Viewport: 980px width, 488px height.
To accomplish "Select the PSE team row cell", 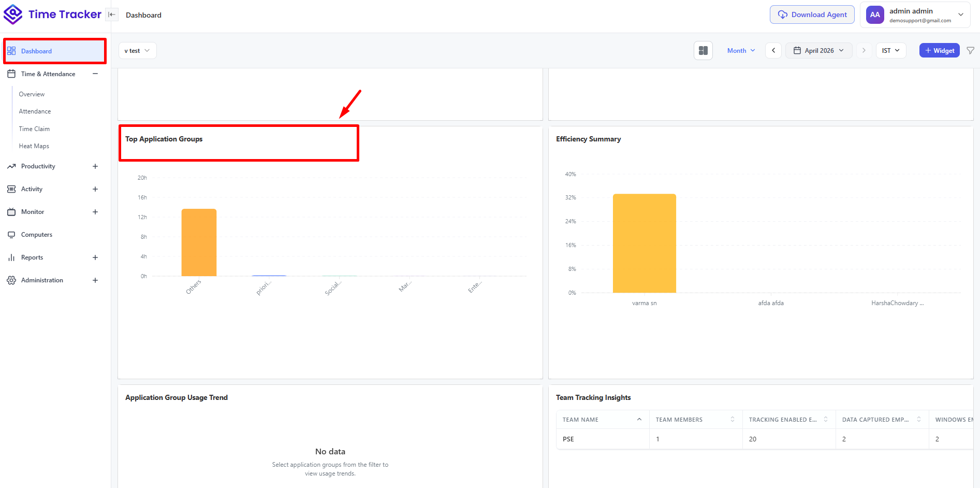I will (603, 439).
